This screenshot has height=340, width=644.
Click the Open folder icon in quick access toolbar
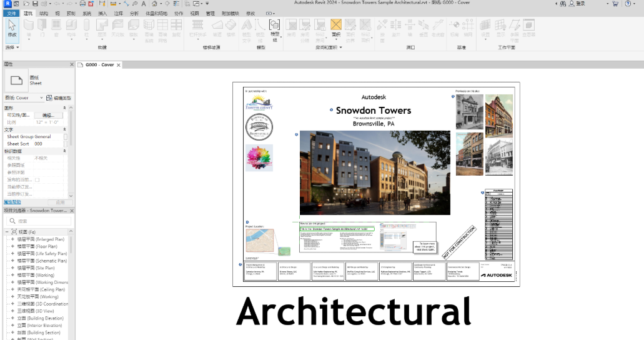point(26,4)
